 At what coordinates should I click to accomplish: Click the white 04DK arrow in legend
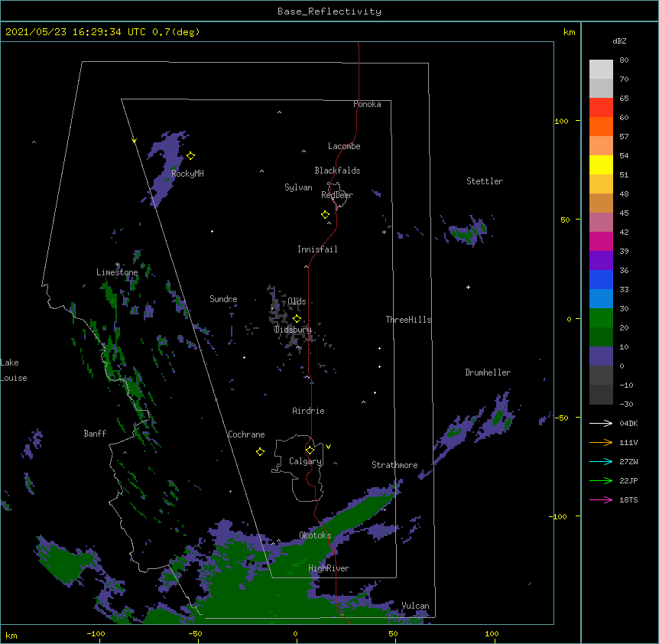[601, 423]
